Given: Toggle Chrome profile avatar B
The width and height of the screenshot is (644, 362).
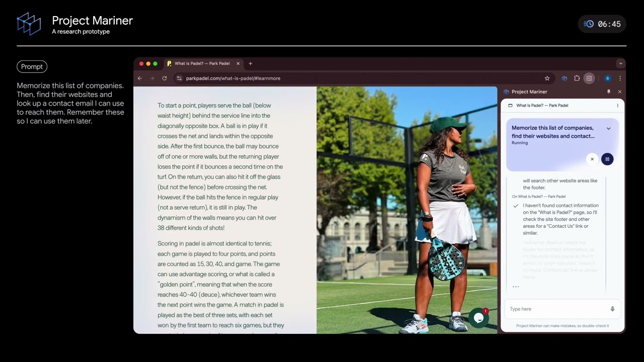Looking at the screenshot, I should (608, 78).
